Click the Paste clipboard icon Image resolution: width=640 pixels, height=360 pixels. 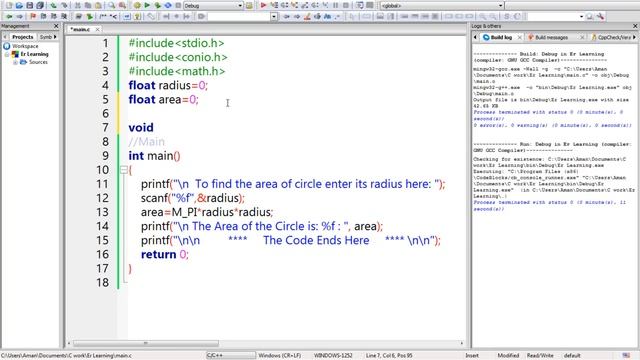pyautogui.click(x=98, y=5)
